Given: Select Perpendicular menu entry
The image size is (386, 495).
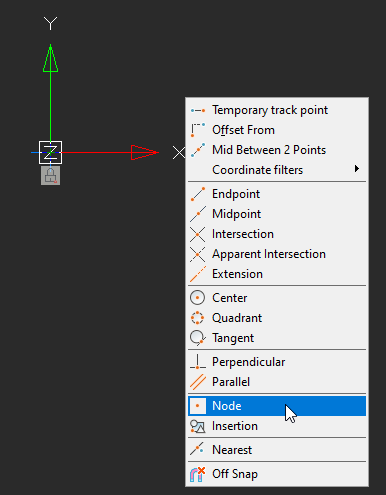Looking at the screenshot, I should tap(277, 362).
